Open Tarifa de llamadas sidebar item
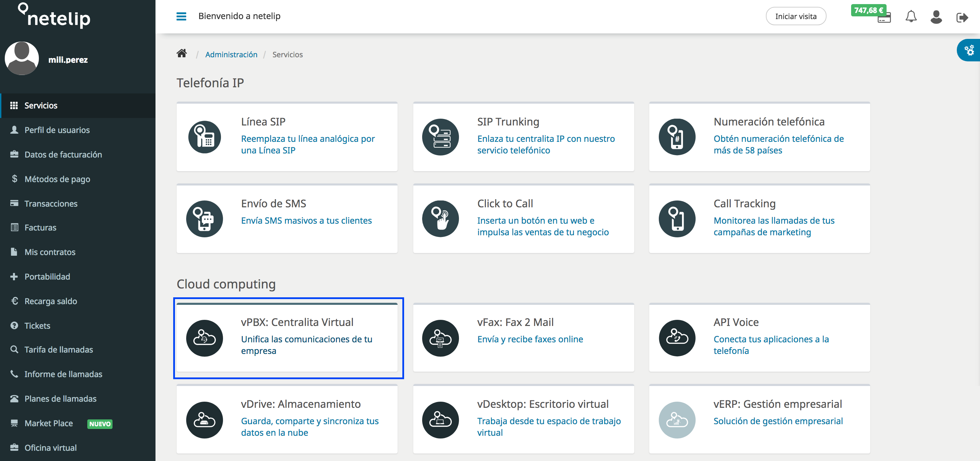The height and width of the screenshot is (461, 980). point(78,350)
